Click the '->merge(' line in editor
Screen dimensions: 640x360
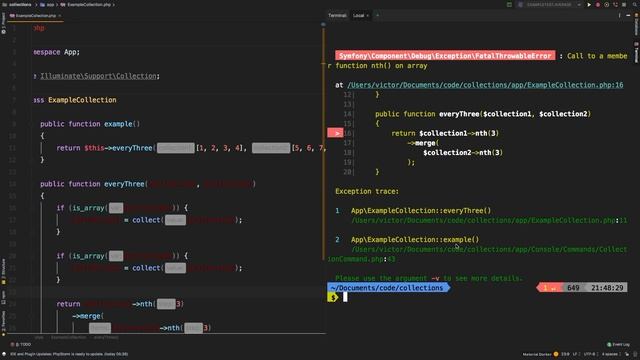[88, 316]
